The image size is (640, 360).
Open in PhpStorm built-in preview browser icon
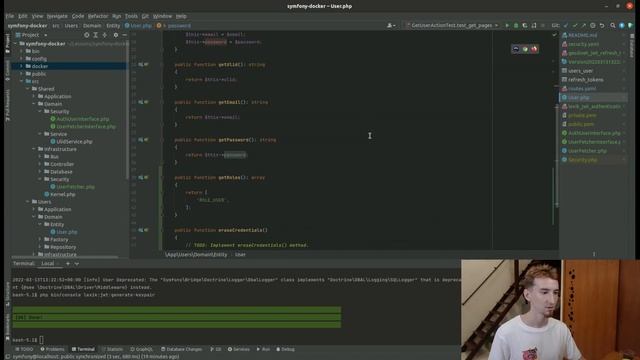(516, 49)
